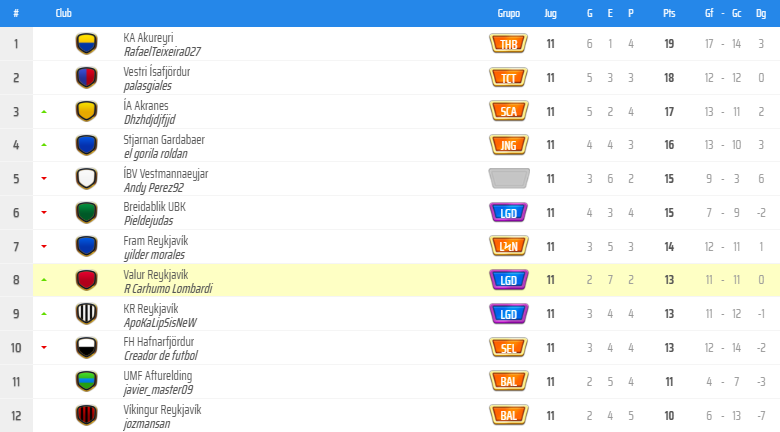The height and width of the screenshot is (432, 780).
Task: Open Stjarnan Gardabaer team page
Action: click(164, 139)
